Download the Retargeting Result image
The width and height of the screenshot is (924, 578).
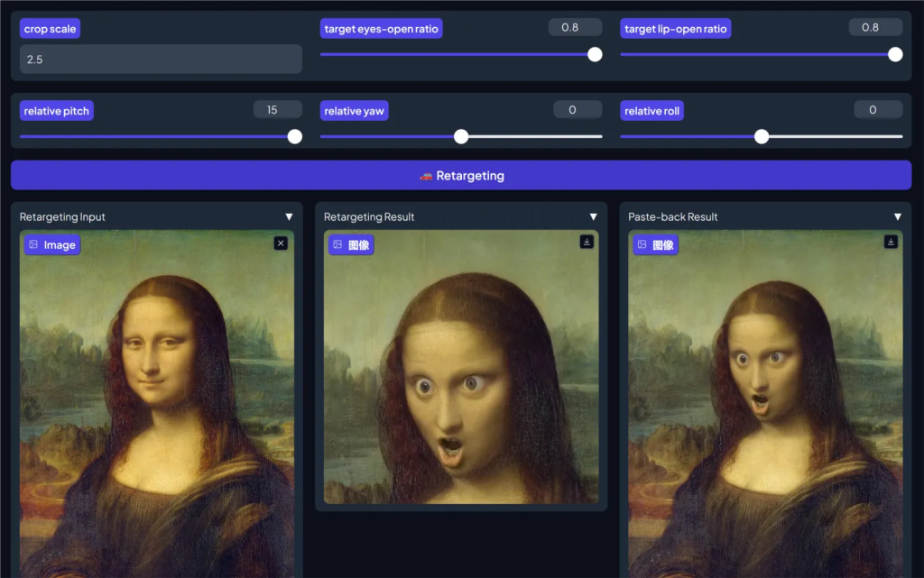point(587,242)
